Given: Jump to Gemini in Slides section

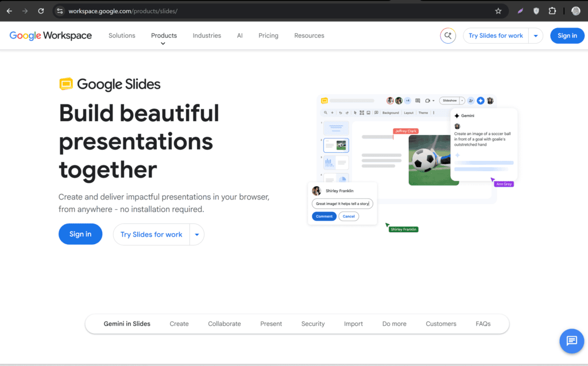Looking at the screenshot, I should tap(127, 323).
